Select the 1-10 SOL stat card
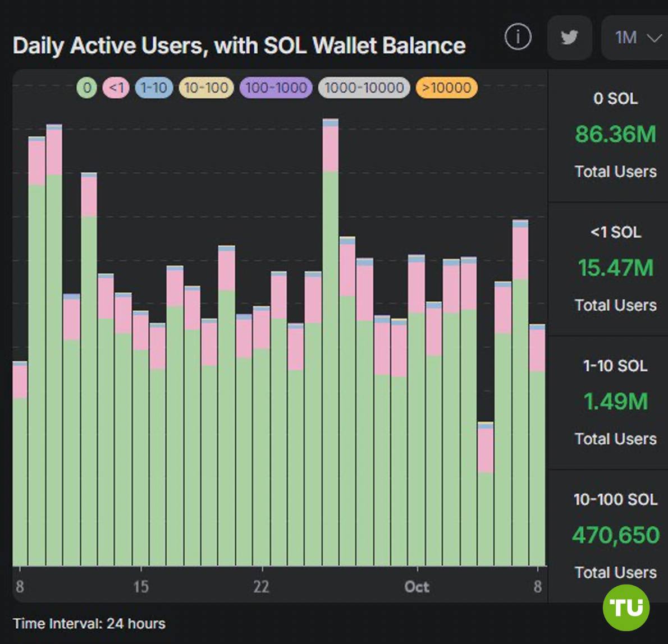The width and height of the screenshot is (668, 644). tap(608, 403)
